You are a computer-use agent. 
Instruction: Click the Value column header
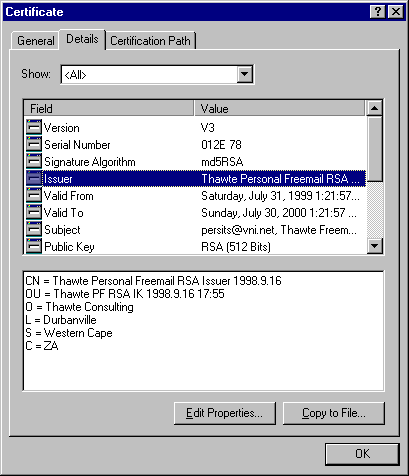[x=279, y=108]
